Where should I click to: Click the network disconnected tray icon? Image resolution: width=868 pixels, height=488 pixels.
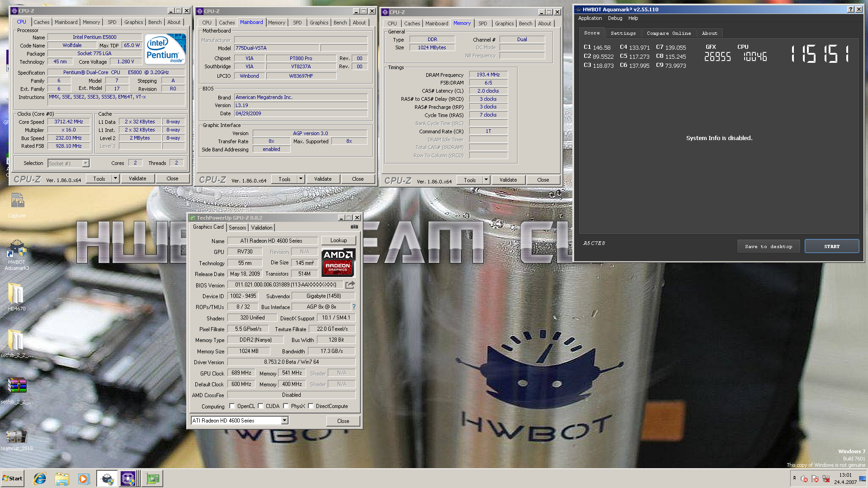click(x=826, y=479)
